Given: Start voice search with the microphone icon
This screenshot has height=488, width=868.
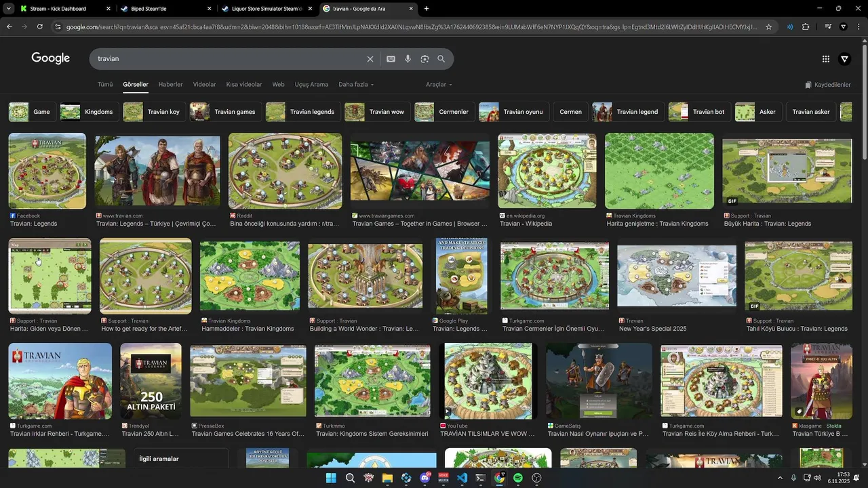Looking at the screenshot, I should [x=408, y=59].
